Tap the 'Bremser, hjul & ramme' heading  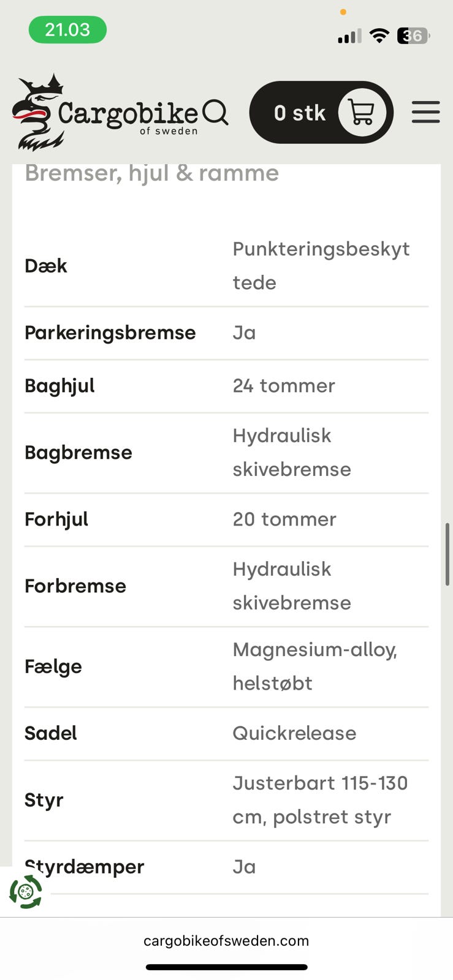[152, 173]
